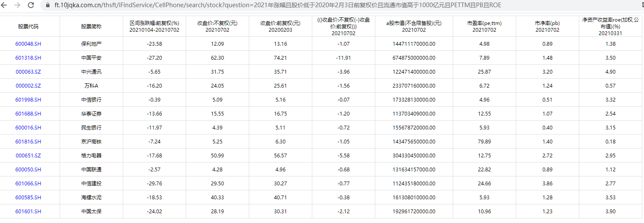Click 格力电器's closing price 50.99
Image resolution: width=644 pixels, height=223 pixels.
[217, 156]
